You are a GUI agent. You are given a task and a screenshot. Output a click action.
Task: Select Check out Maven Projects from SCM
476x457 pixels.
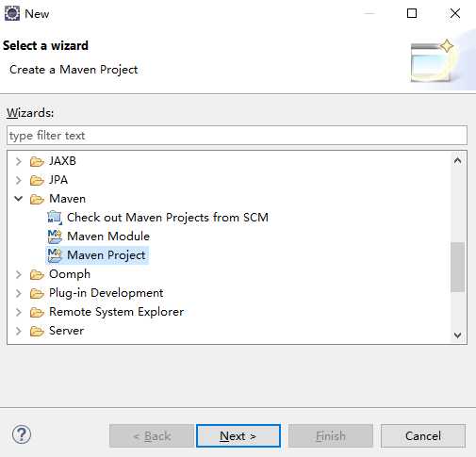(x=168, y=218)
